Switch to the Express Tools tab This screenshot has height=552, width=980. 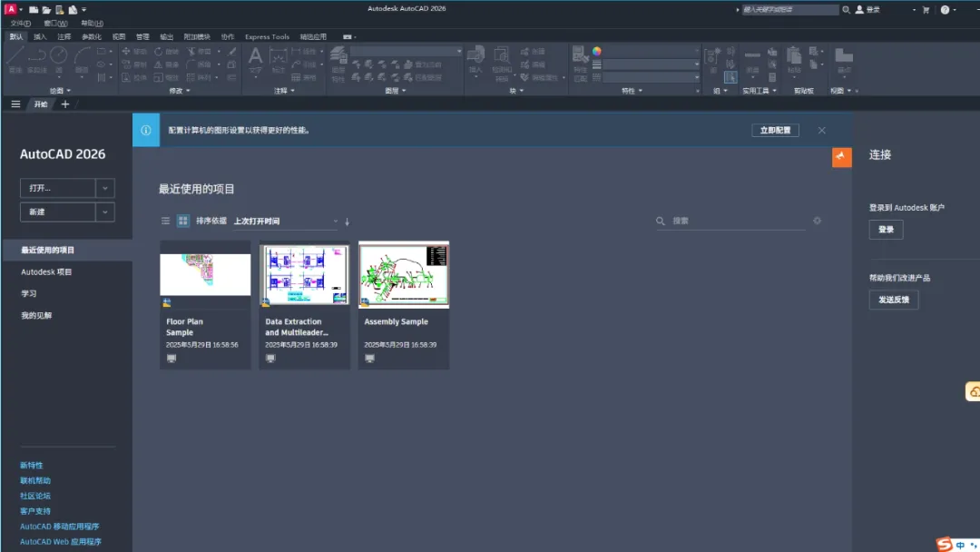point(267,37)
